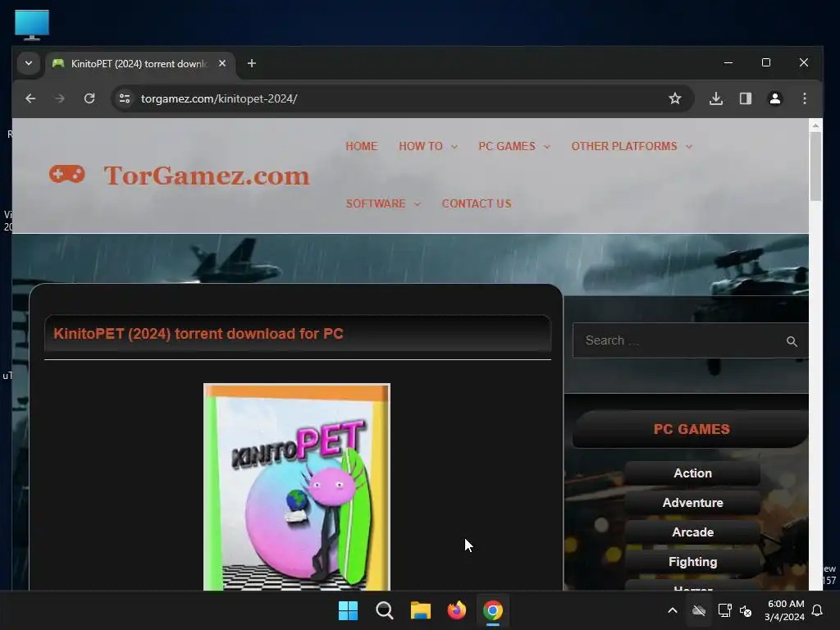Open the Windows Start menu
840x630 pixels.
click(348, 610)
